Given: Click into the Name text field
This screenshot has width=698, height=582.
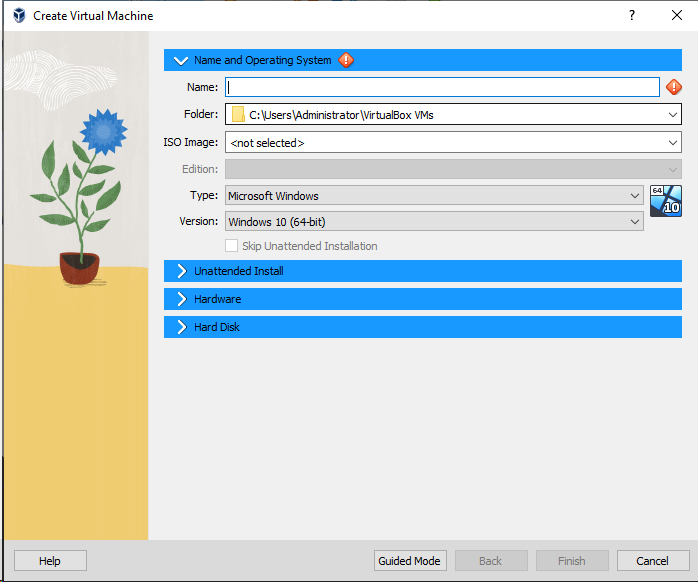Looking at the screenshot, I should coord(442,87).
